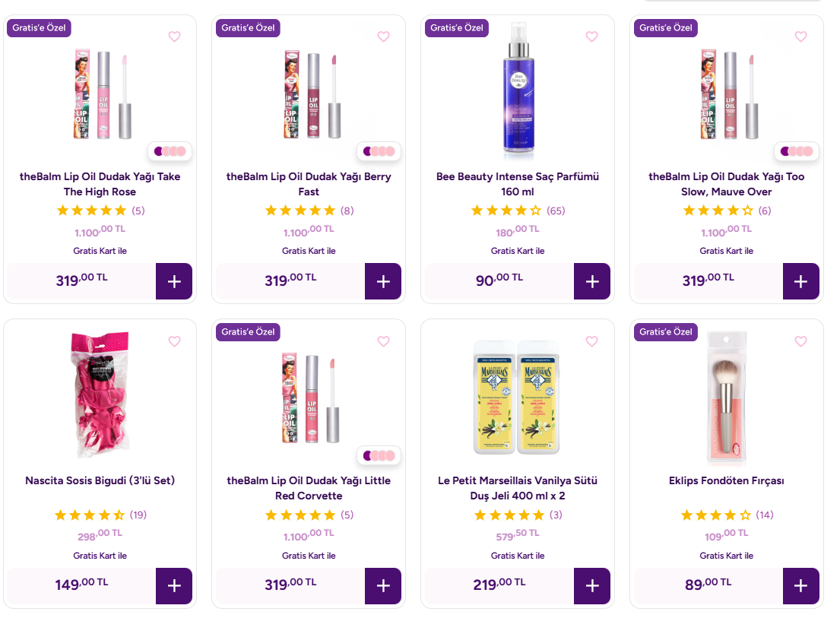Image resolution: width=840 pixels, height=618 pixels.
Task: Add Nascita Sosis Bigudi set to cart
Action: pos(174,586)
